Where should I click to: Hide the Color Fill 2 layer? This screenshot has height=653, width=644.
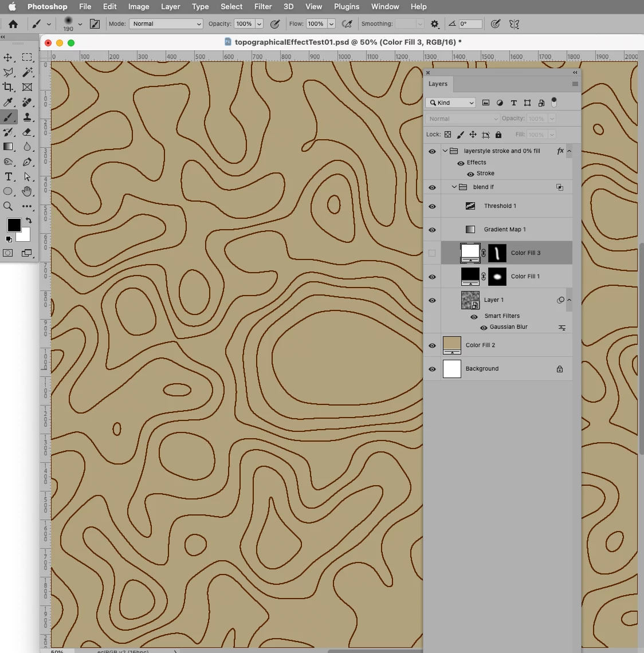point(432,345)
